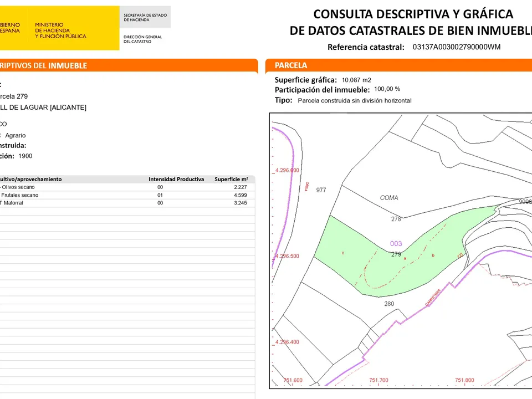Image resolution: width=532 pixels, height=399 pixels.
Task: Click the construction year 1900
Action: (x=25, y=156)
